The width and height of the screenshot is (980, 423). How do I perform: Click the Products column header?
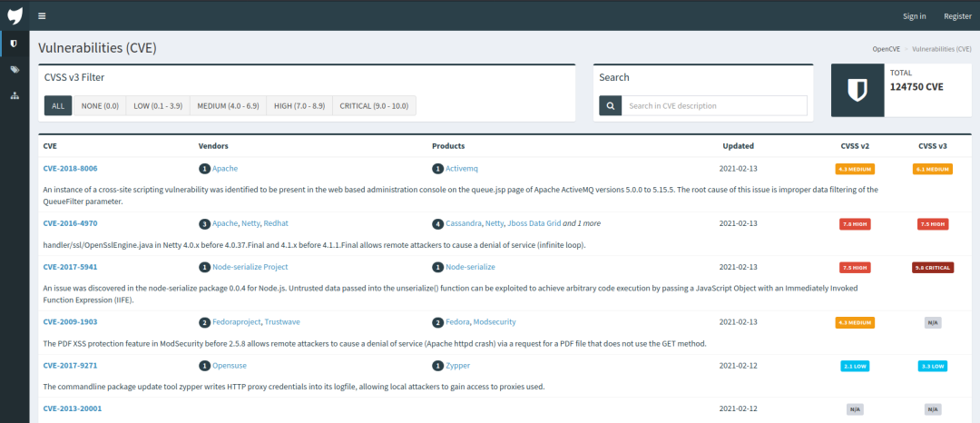point(448,146)
